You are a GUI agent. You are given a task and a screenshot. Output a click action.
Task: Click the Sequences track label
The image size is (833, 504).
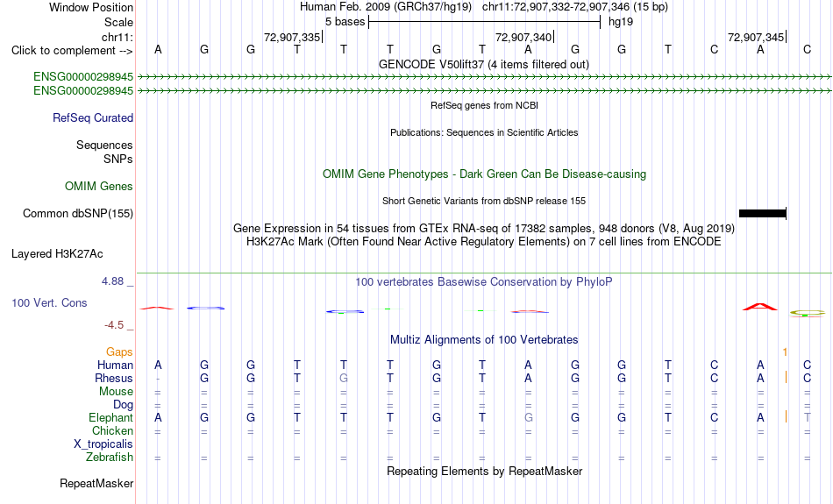pyautogui.click(x=104, y=145)
